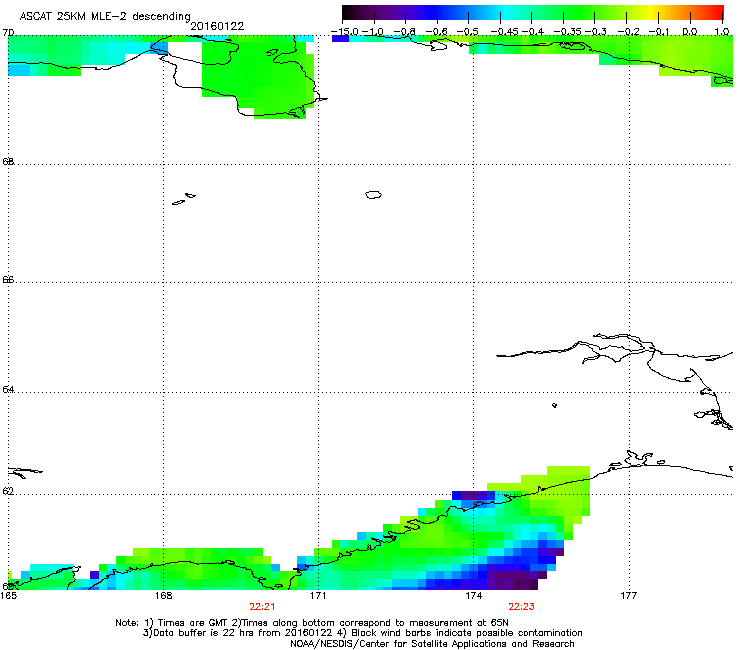Click the color bar label '-0.3'

tap(596, 31)
